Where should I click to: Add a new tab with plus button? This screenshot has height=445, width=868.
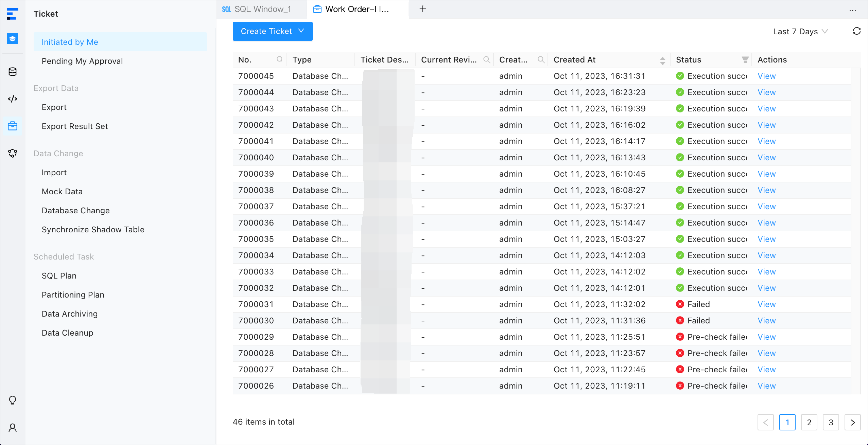(422, 9)
